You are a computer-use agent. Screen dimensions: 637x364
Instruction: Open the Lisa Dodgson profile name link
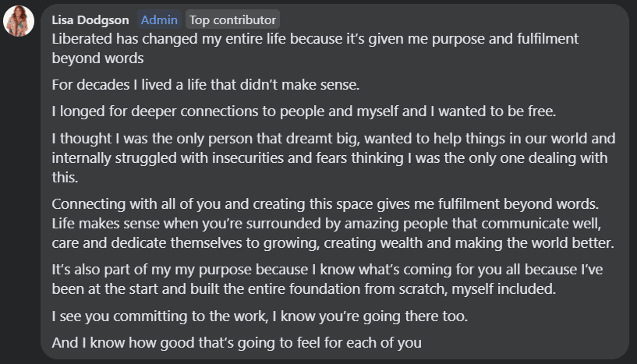[91, 19]
